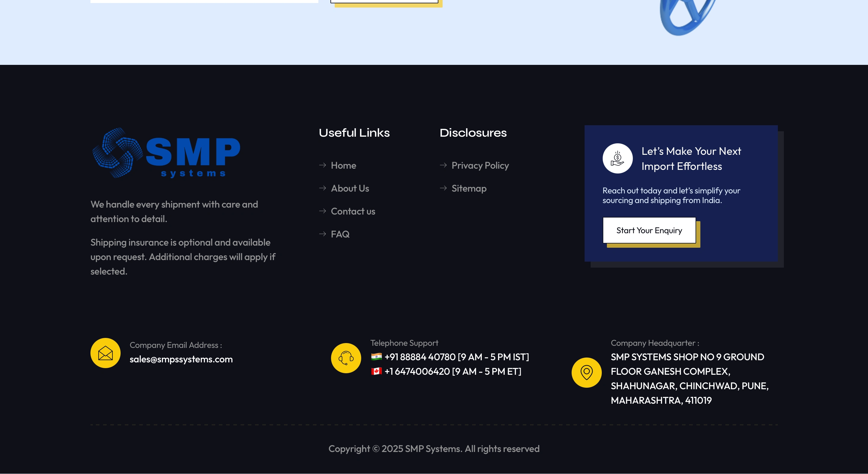
Task: Click the SMP Systems footer logo
Action: coord(166,153)
